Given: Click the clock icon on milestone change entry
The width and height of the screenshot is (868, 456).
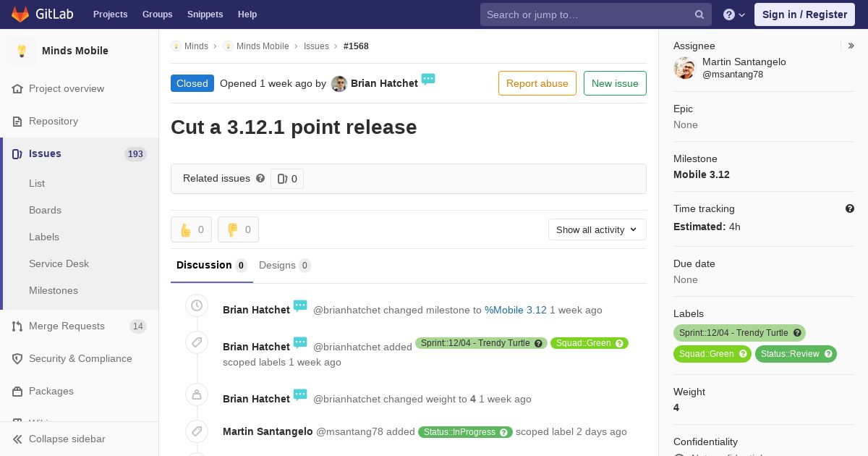Looking at the screenshot, I should click(x=197, y=305).
